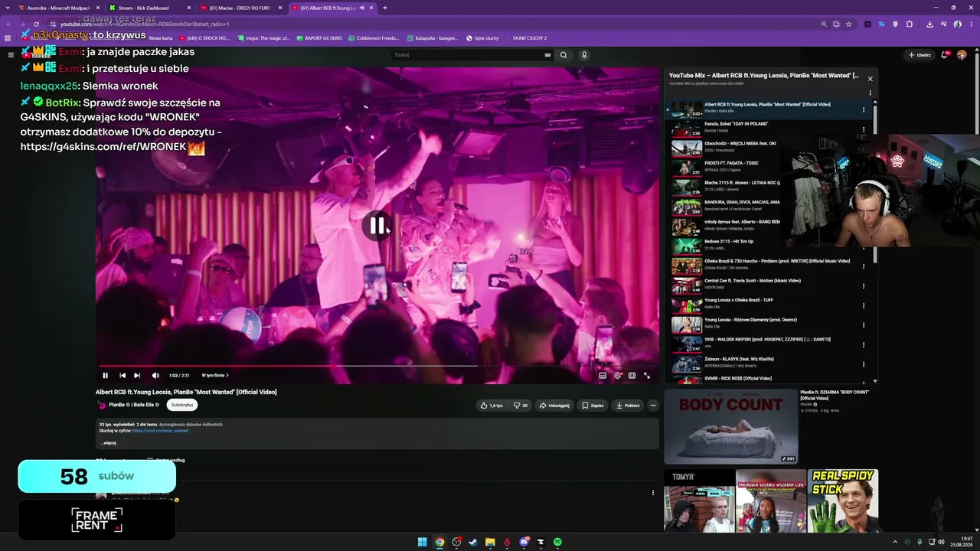This screenshot has height=551, width=980.
Task: Open the 'BODY COUNT' recommended video thumbnail
Action: [731, 427]
